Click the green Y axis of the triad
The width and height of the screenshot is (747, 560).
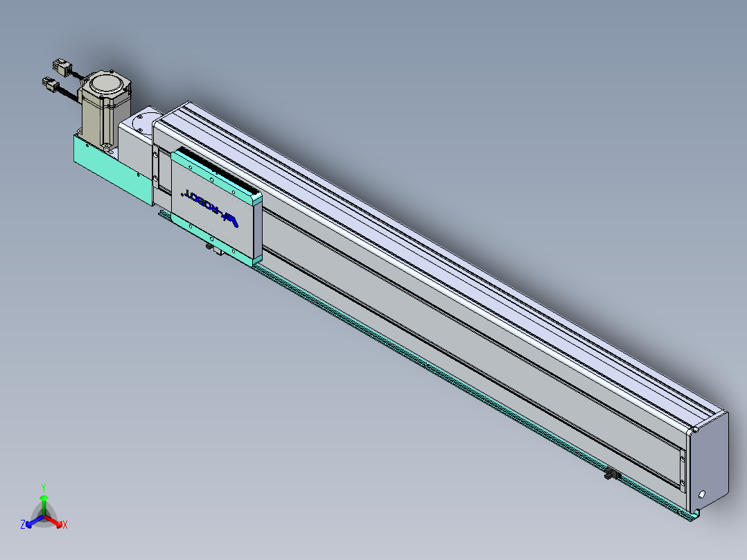pos(44,500)
